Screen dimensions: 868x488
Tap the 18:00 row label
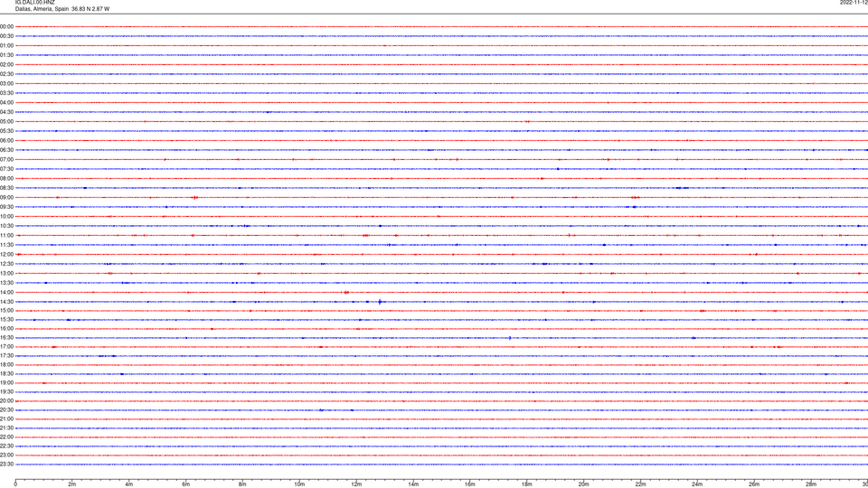point(6,364)
